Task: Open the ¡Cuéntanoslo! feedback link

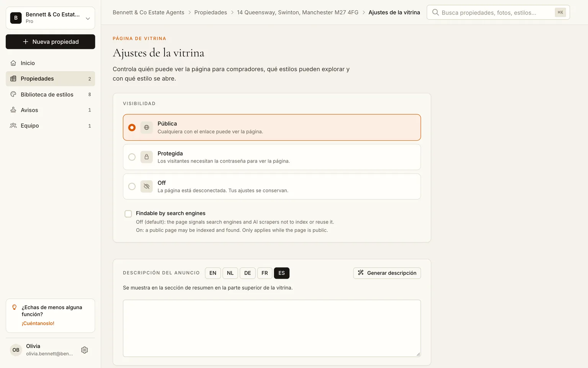Action: pyautogui.click(x=38, y=323)
